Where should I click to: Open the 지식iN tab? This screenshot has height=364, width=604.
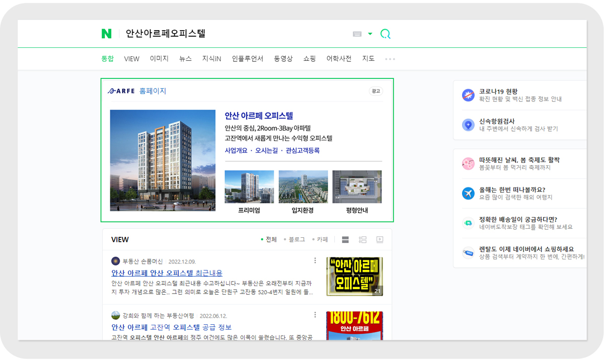pyautogui.click(x=211, y=59)
